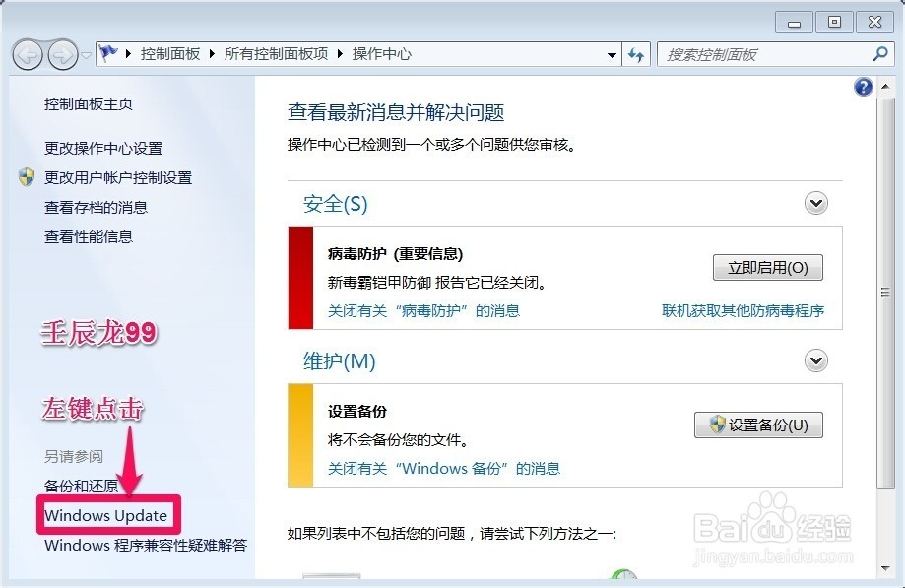Collapse the 安全(S) section
This screenshot has width=905, height=588.
815,203
